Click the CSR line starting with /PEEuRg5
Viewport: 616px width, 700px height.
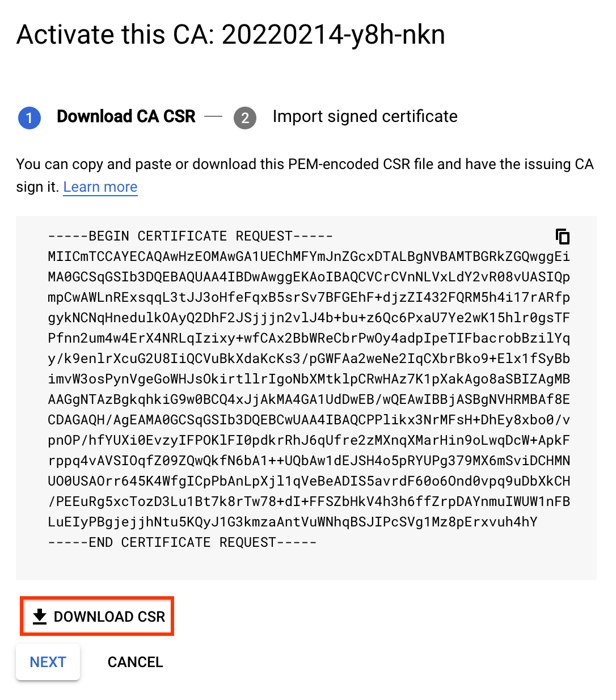click(x=309, y=501)
